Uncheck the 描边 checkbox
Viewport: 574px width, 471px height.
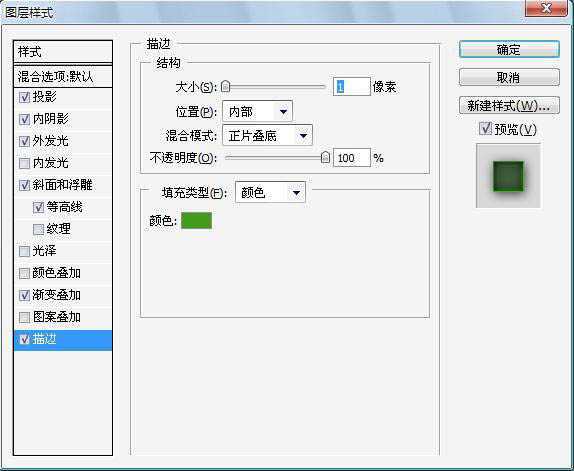point(25,340)
